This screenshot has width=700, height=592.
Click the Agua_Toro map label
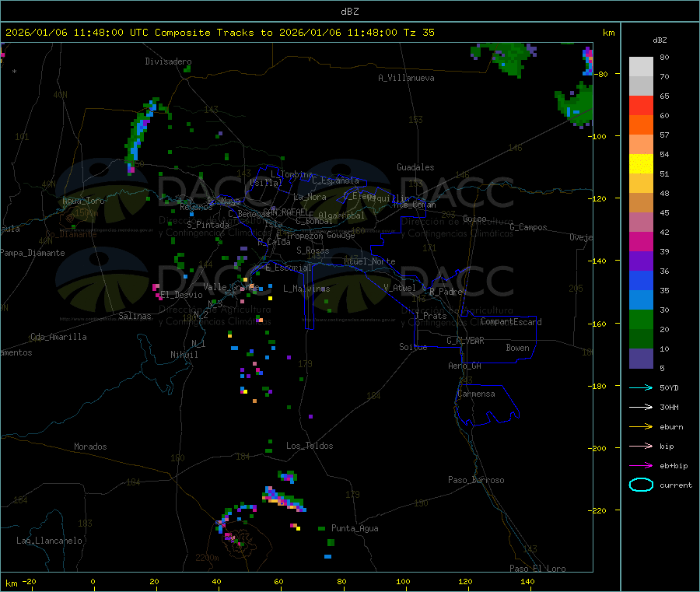(83, 201)
